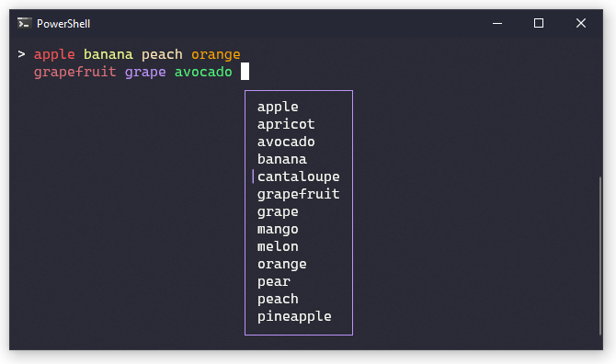The image size is (616, 364).
Task: Select banana in the dropdown list
Action: click(x=282, y=159)
